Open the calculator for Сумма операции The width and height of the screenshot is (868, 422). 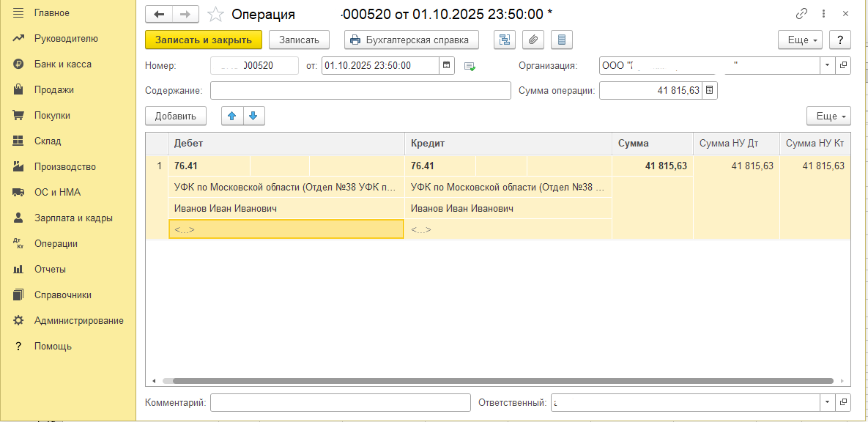click(710, 90)
